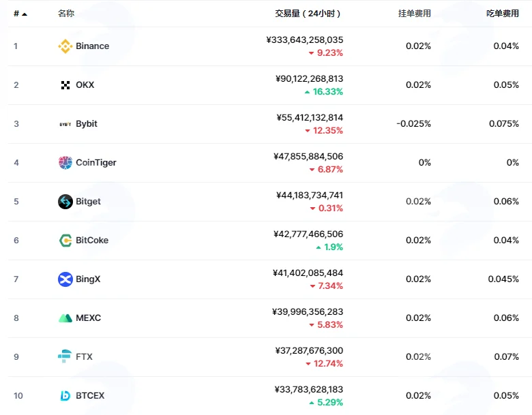Click the Bitget logo icon
This screenshot has width=532, height=415.
click(65, 202)
